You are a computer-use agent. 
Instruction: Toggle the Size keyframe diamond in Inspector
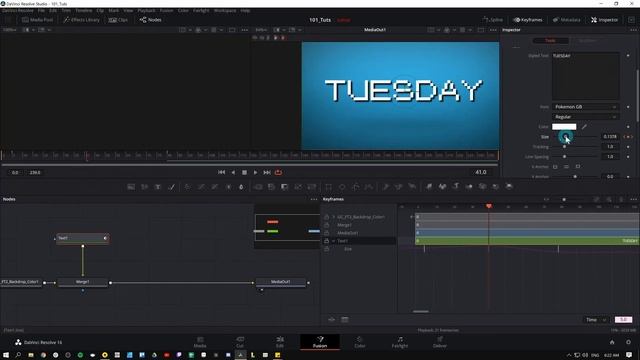pos(628,137)
